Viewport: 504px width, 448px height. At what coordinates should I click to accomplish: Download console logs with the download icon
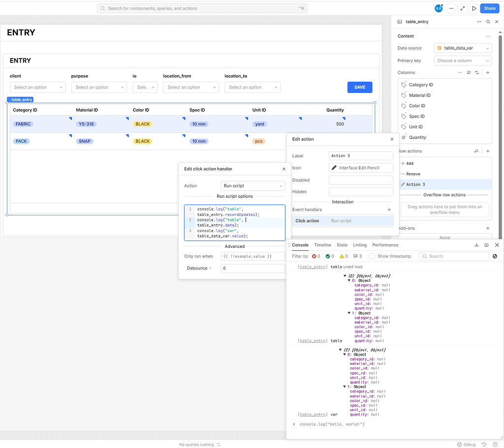coord(476,245)
